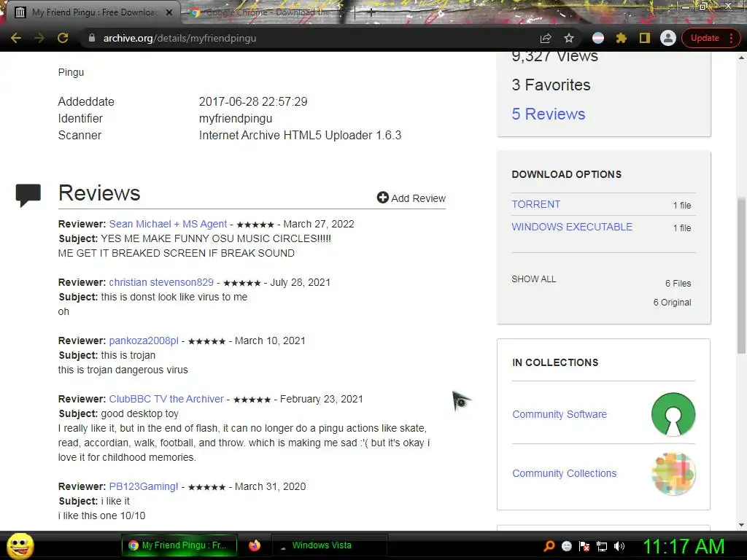Click the scrollbar down arrow
Viewport: 747px width, 560px height.
pyautogui.click(x=741, y=525)
